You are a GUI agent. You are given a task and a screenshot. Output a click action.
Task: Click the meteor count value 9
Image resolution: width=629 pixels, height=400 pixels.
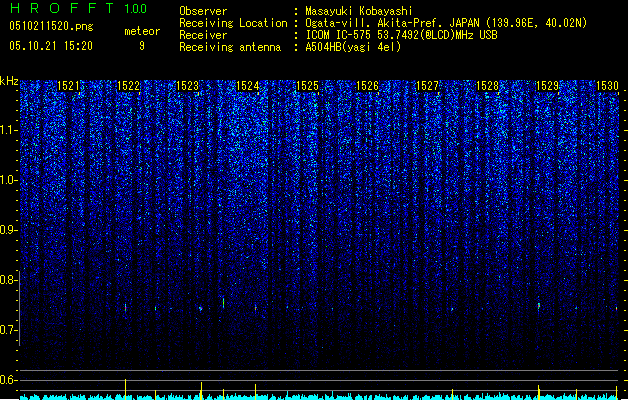tap(142, 46)
